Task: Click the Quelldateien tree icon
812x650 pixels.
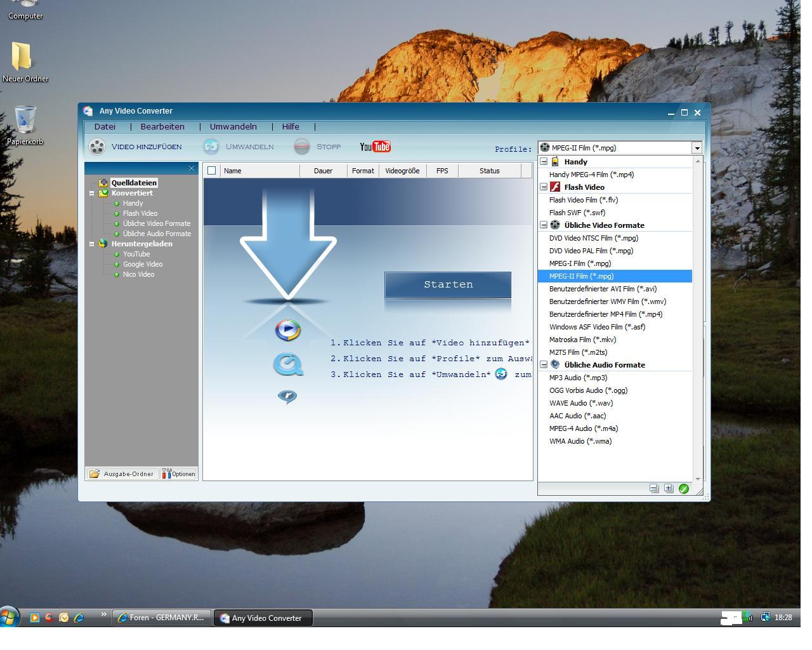Action: pos(103,183)
